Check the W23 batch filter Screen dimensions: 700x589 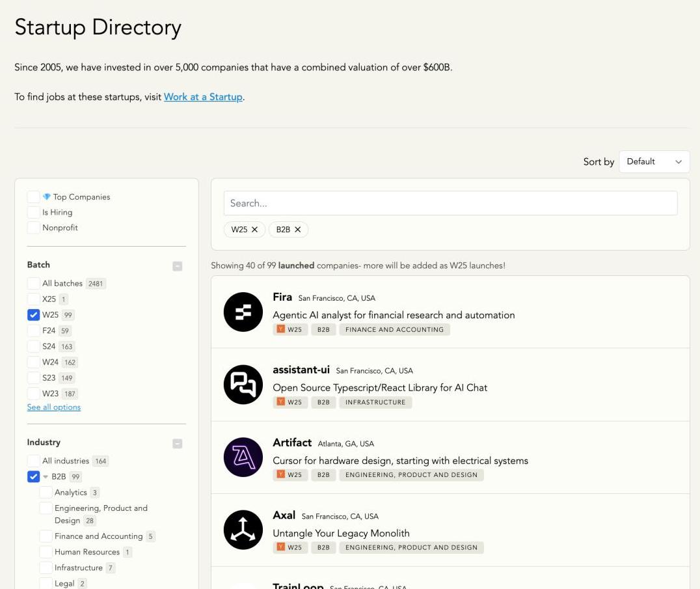click(x=33, y=393)
